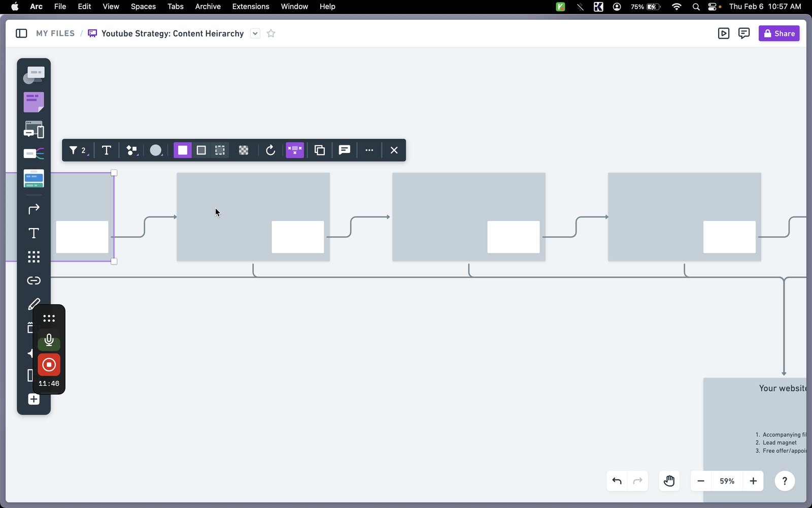Image resolution: width=812 pixels, height=508 pixels.
Task: Toggle the transparent checkered fill
Action: pyautogui.click(x=244, y=150)
